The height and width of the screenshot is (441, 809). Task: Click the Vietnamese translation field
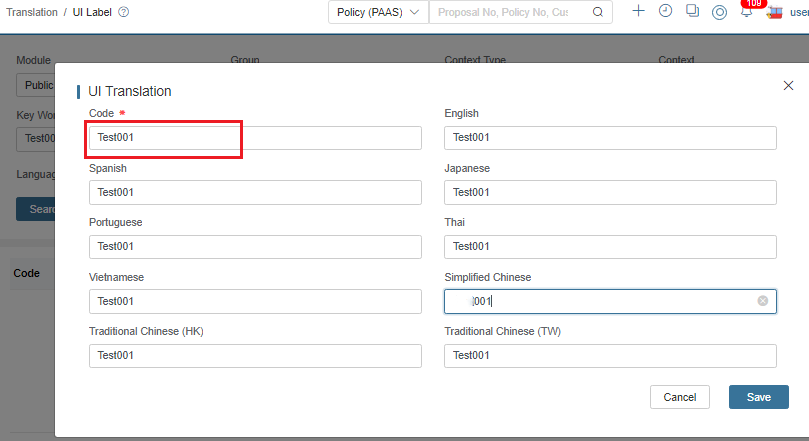[255, 301]
